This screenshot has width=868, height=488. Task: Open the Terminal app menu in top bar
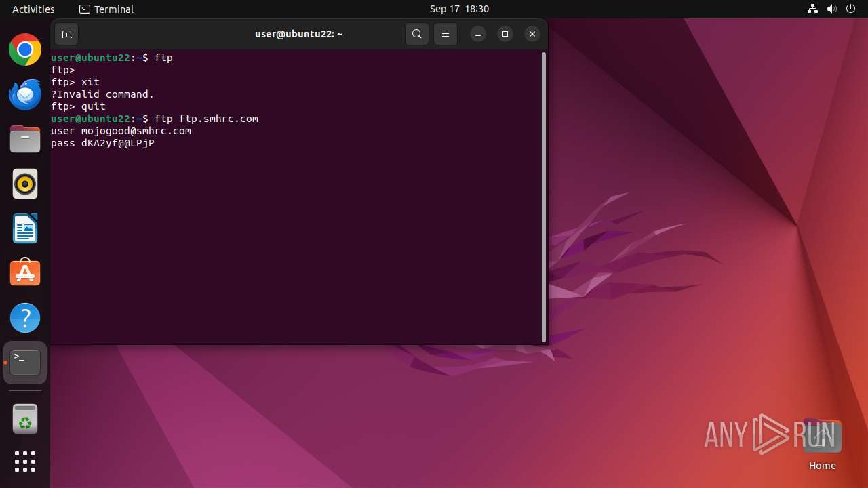click(x=106, y=9)
